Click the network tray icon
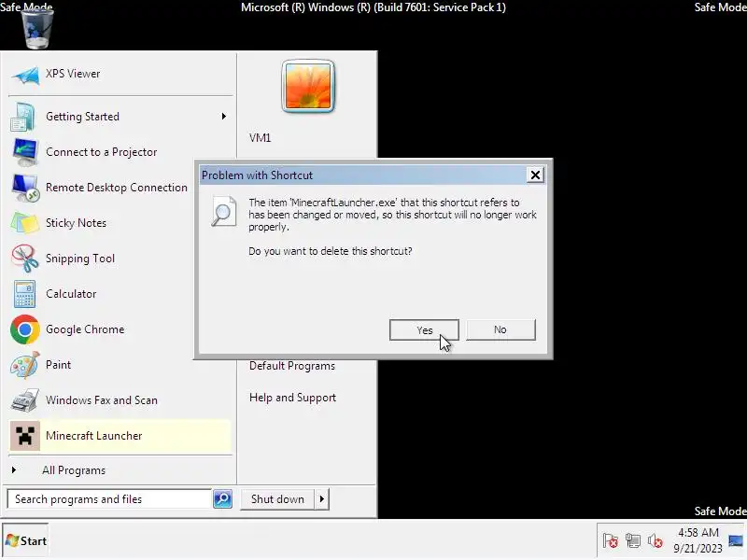Viewport: 747px width, 560px height. click(x=633, y=541)
